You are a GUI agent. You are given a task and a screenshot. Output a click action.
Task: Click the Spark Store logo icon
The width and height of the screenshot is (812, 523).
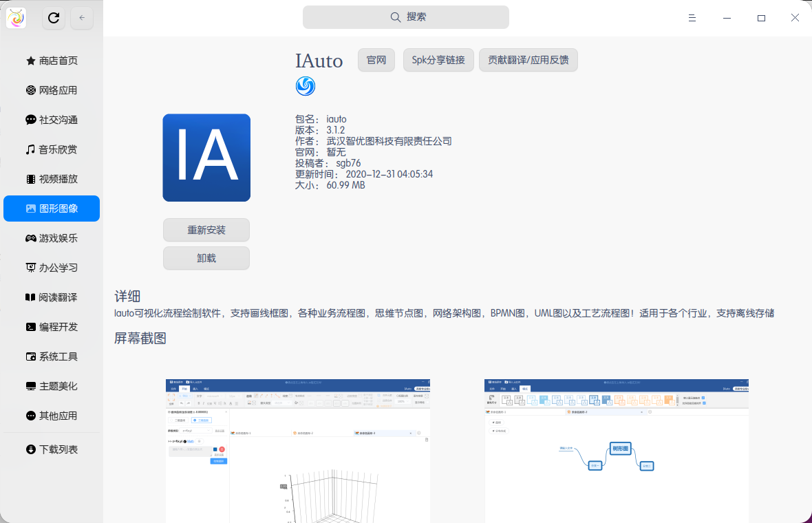tap(17, 18)
